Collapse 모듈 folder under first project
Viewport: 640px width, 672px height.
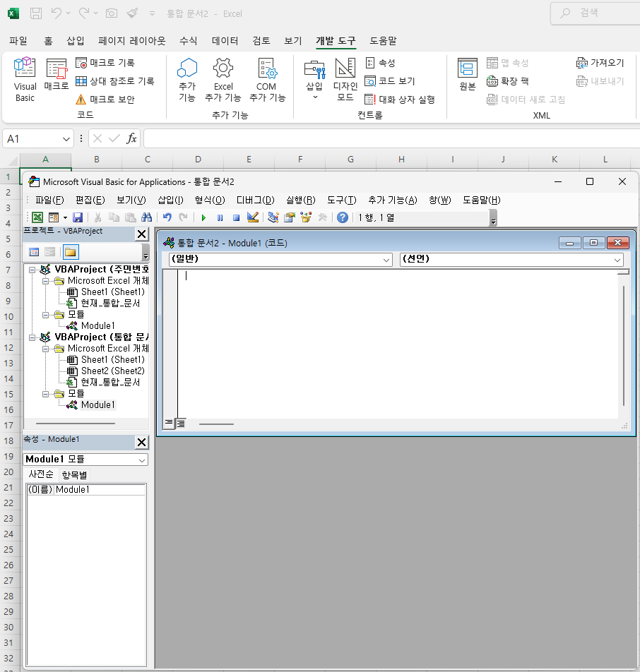point(45,315)
